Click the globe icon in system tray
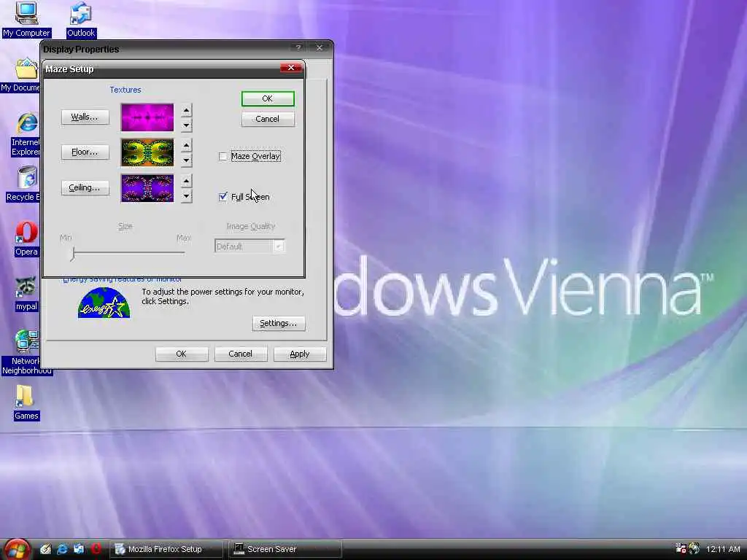Viewport: 747px width, 560px height. (x=694, y=548)
